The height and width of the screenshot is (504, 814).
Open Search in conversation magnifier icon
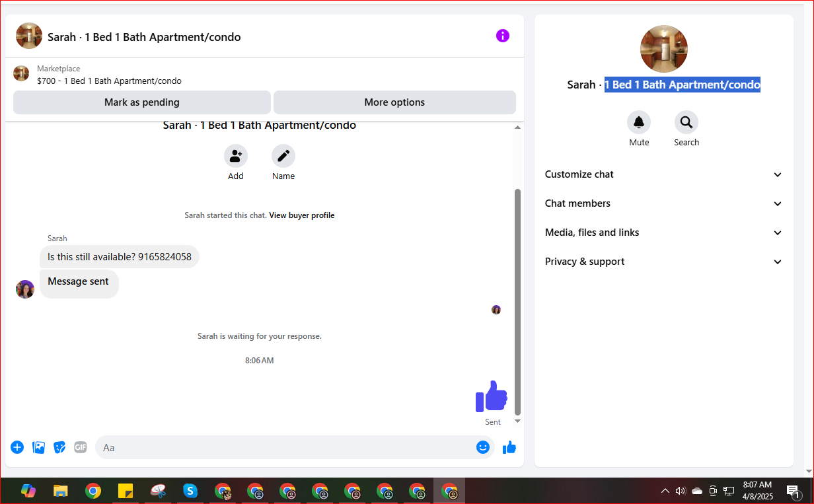(x=686, y=122)
